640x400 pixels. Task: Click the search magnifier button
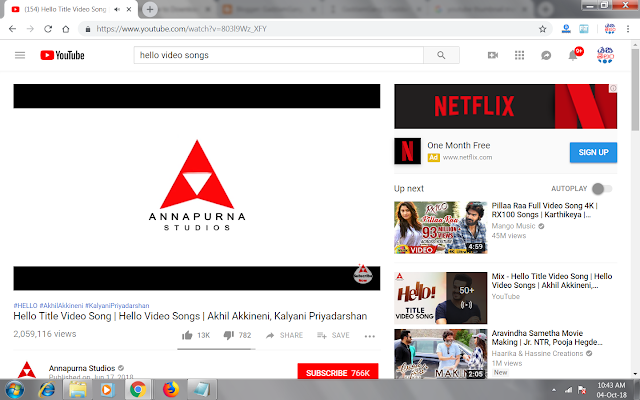point(441,55)
